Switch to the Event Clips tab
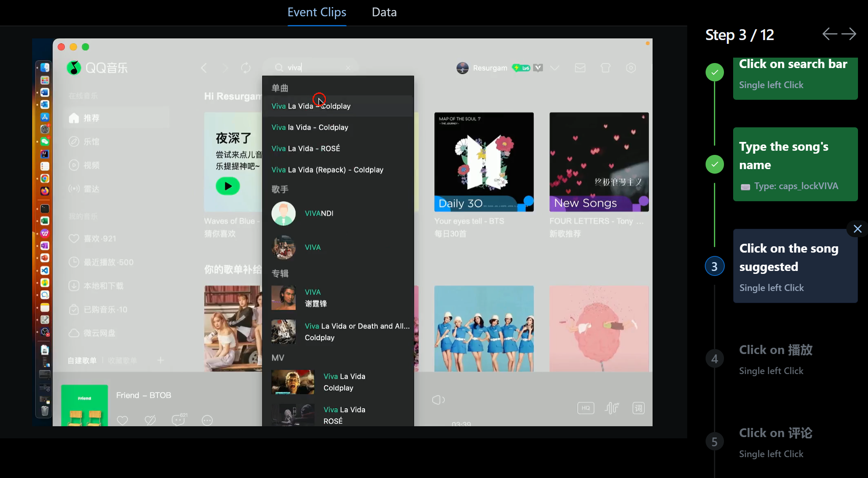The image size is (868, 478). coord(317,12)
